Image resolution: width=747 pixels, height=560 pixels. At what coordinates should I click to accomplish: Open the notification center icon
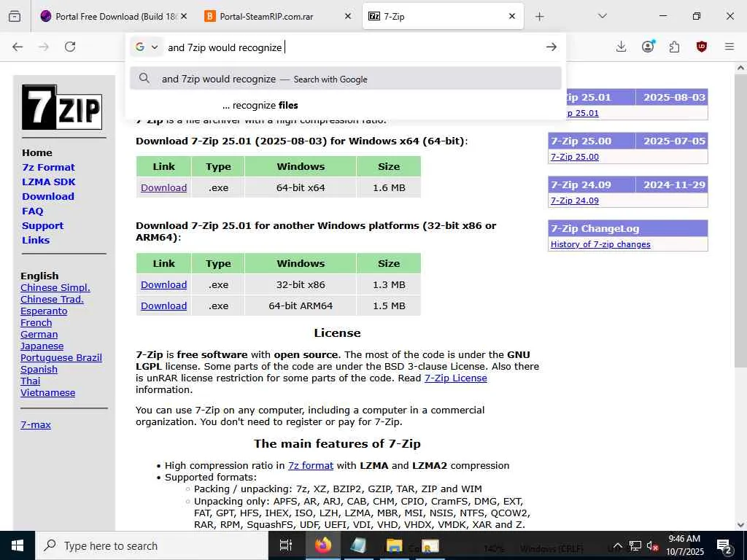coord(724,545)
